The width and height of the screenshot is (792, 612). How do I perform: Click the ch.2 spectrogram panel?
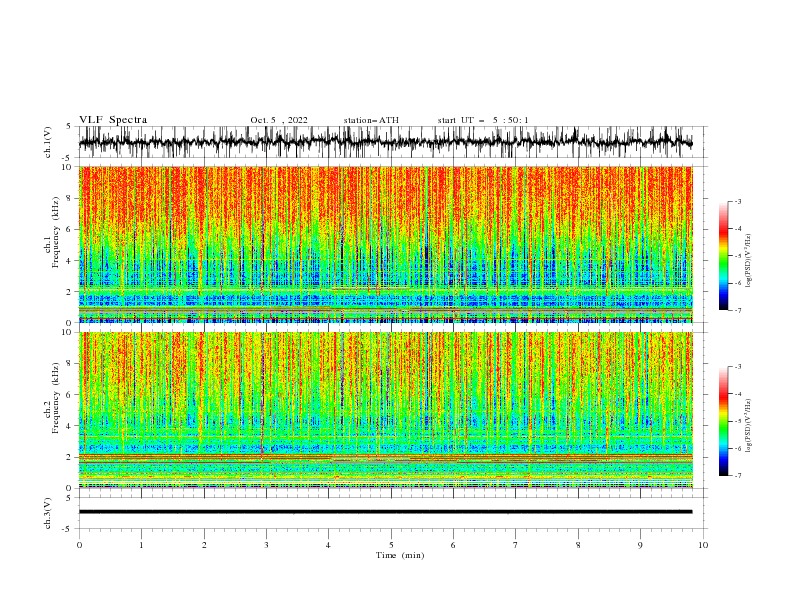point(385,410)
